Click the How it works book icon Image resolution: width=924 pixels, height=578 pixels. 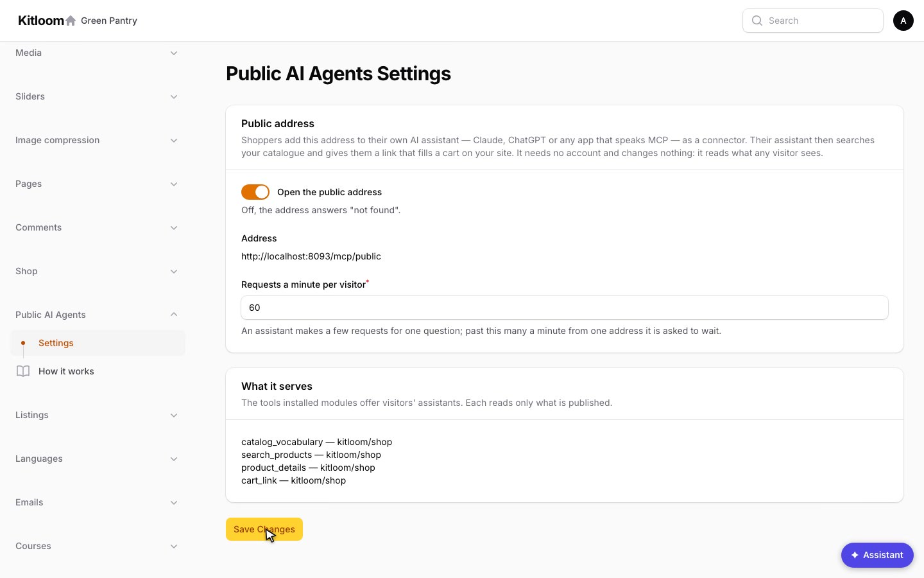(23, 371)
